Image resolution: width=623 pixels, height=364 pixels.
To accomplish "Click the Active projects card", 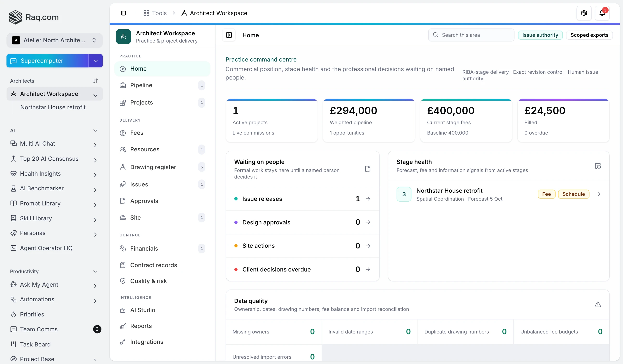I will 272,121.
